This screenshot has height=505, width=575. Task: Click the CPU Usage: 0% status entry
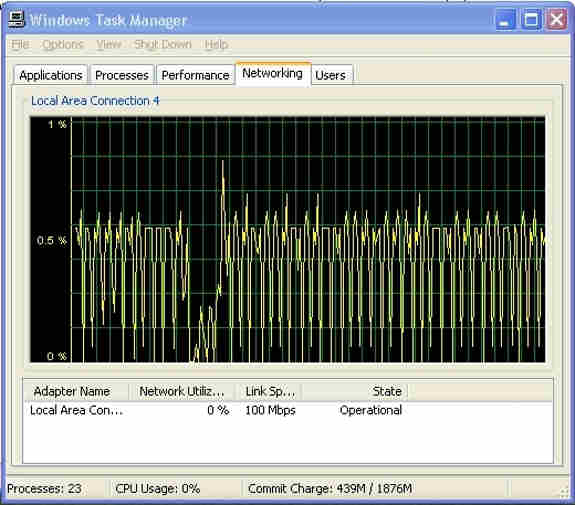click(158, 488)
